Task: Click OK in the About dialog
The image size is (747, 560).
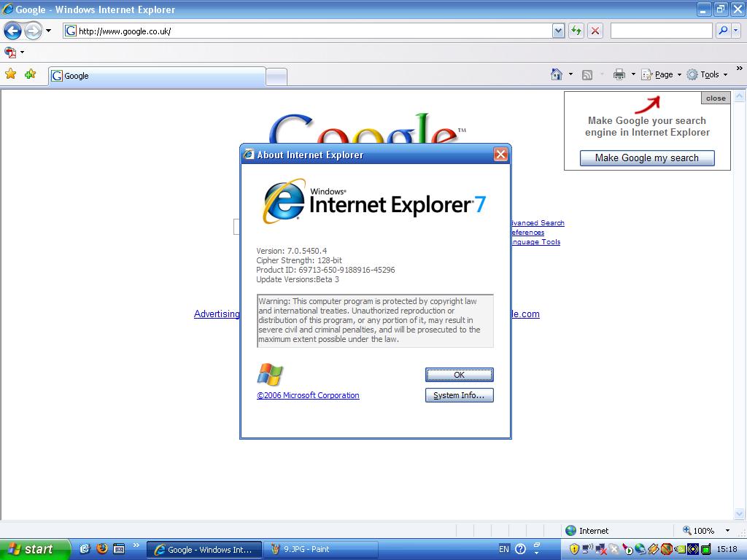Action: (x=460, y=375)
